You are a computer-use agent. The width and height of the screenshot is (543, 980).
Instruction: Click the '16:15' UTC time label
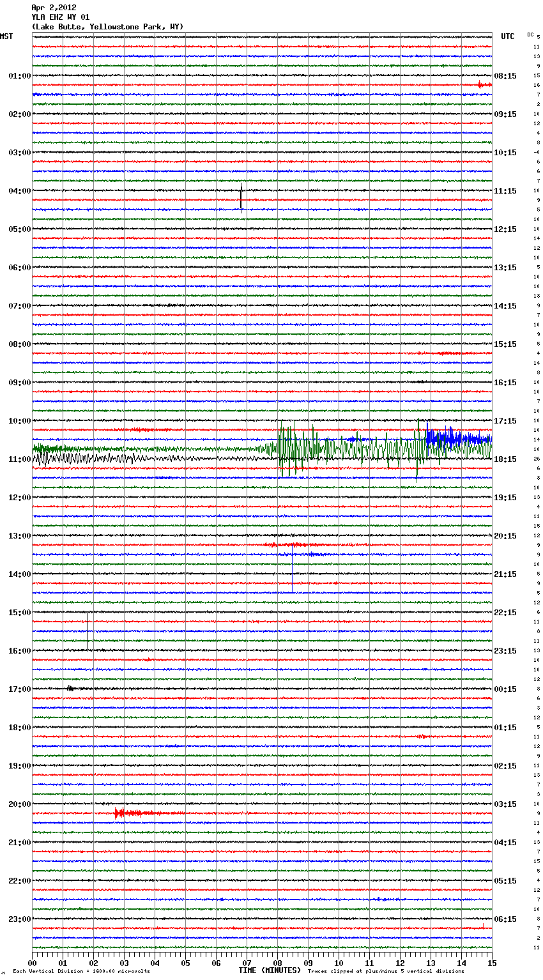[x=505, y=383]
